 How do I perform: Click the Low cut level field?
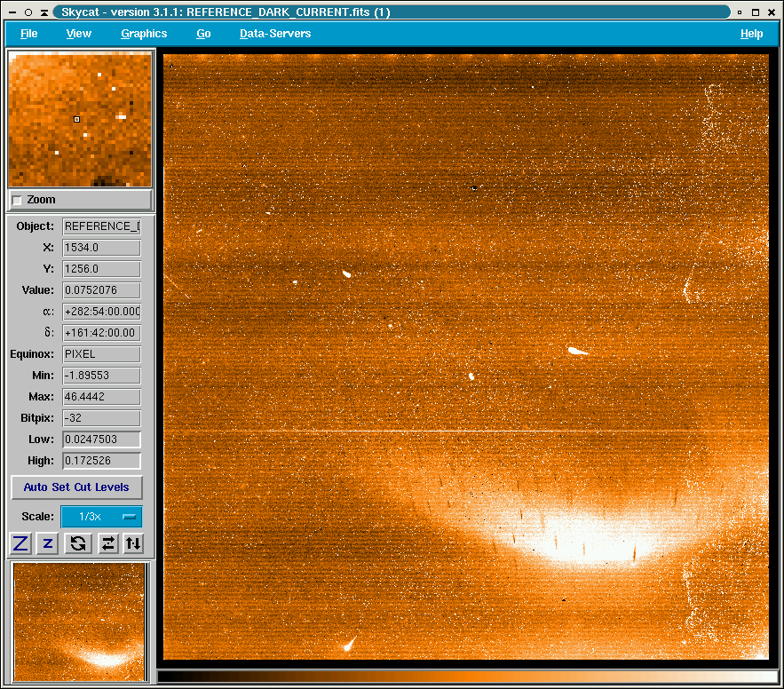pyautogui.click(x=101, y=440)
